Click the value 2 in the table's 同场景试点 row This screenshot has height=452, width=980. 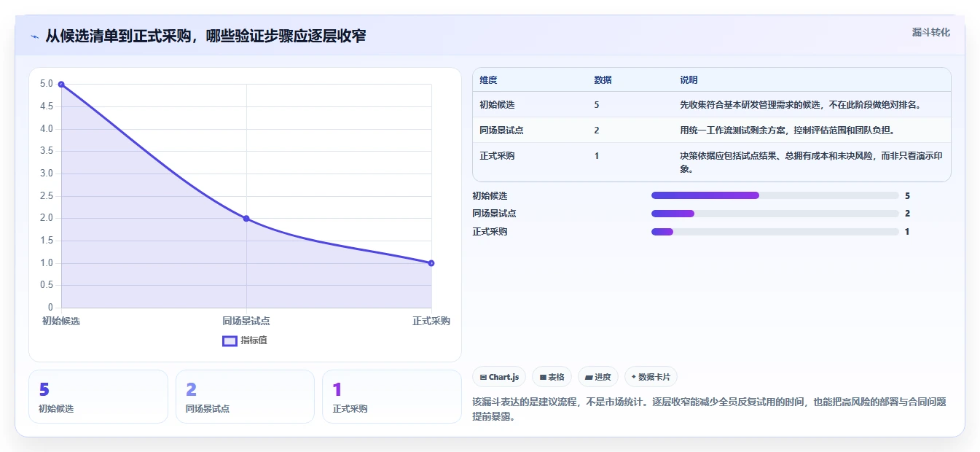click(x=597, y=130)
